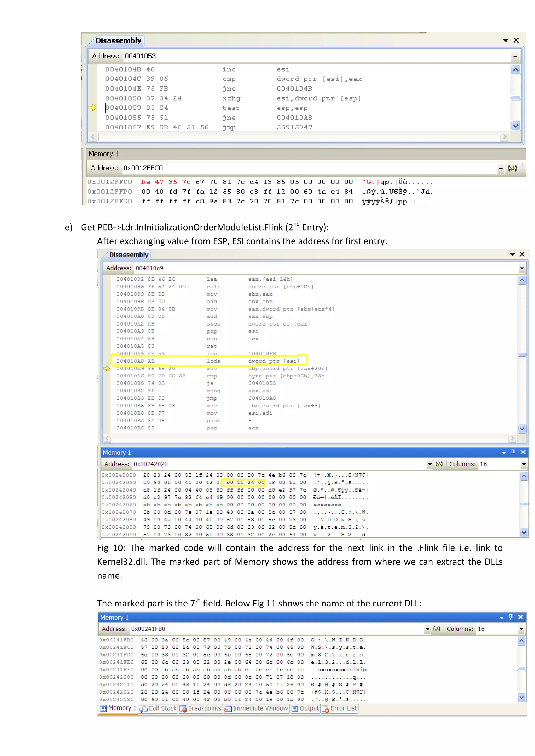Click the Memory 1 title bar above 0x0012FFC0
Viewport: 535px width, 756px height.
point(306,154)
